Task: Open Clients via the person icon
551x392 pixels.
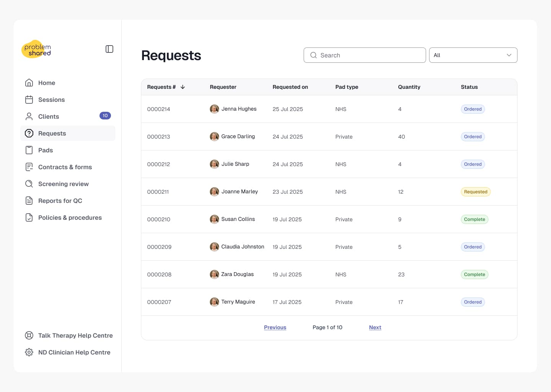Action: [x=29, y=116]
